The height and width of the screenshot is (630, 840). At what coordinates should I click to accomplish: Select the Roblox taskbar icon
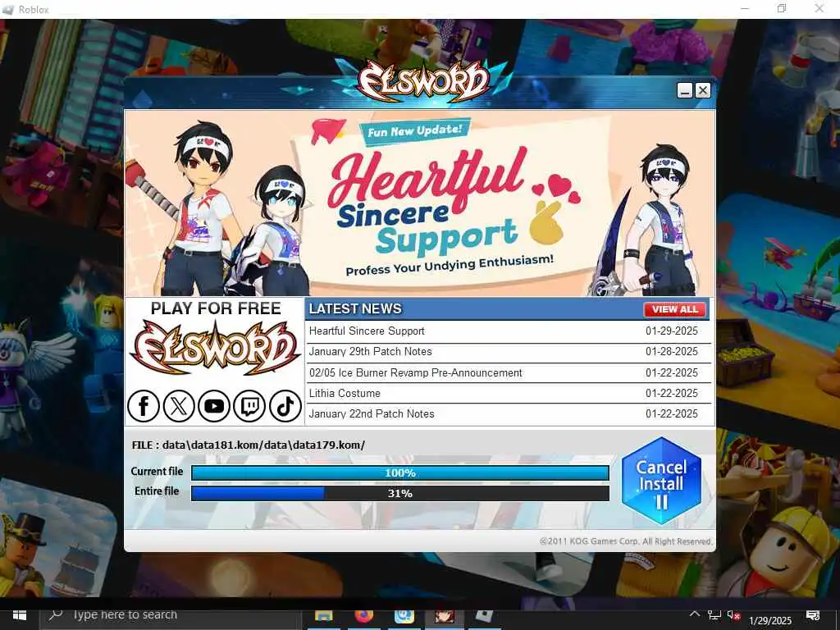click(484, 617)
